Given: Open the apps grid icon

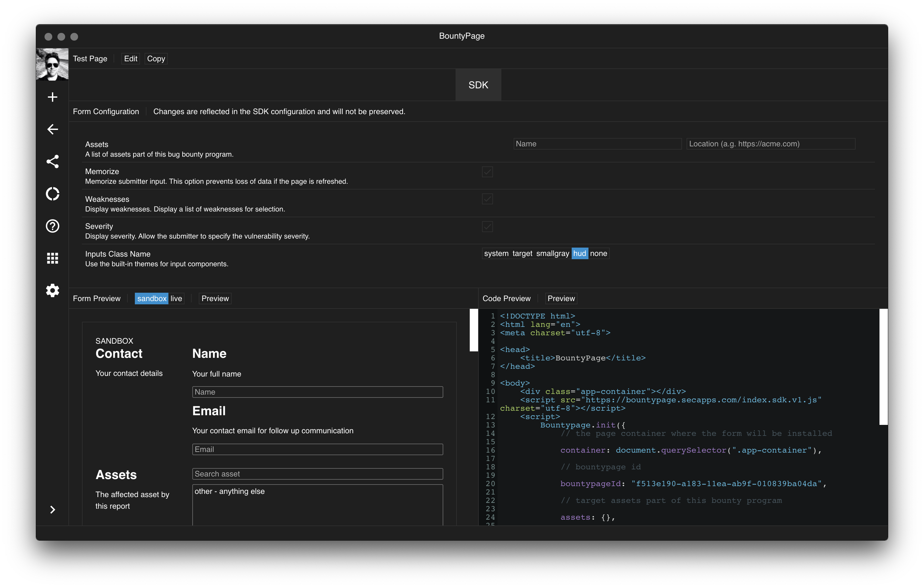Looking at the screenshot, I should pyautogui.click(x=53, y=258).
